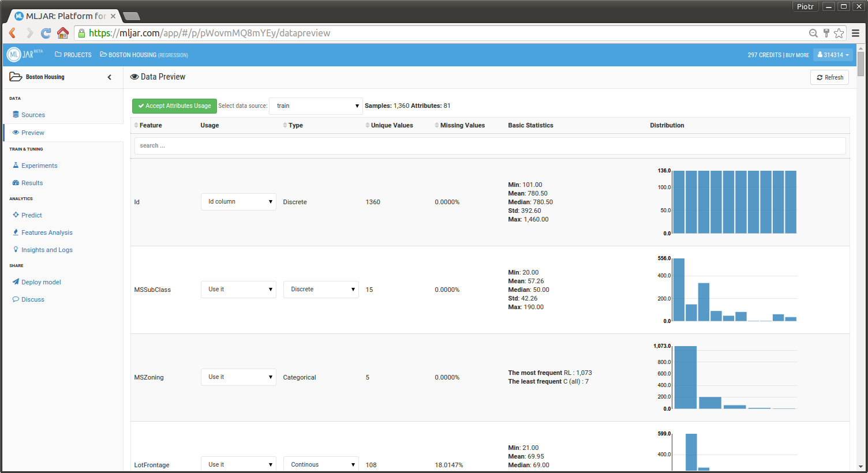
Task: Click the Refresh button
Action: 829,77
